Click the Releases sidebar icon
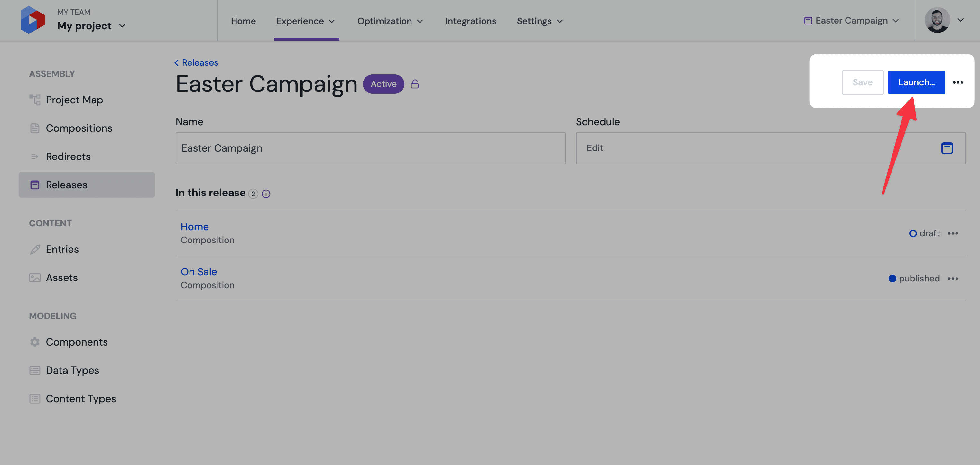The image size is (980, 465). (34, 185)
